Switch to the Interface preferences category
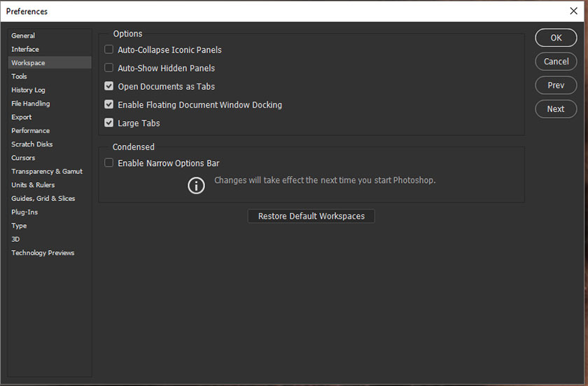This screenshot has height=386, width=588. [25, 49]
